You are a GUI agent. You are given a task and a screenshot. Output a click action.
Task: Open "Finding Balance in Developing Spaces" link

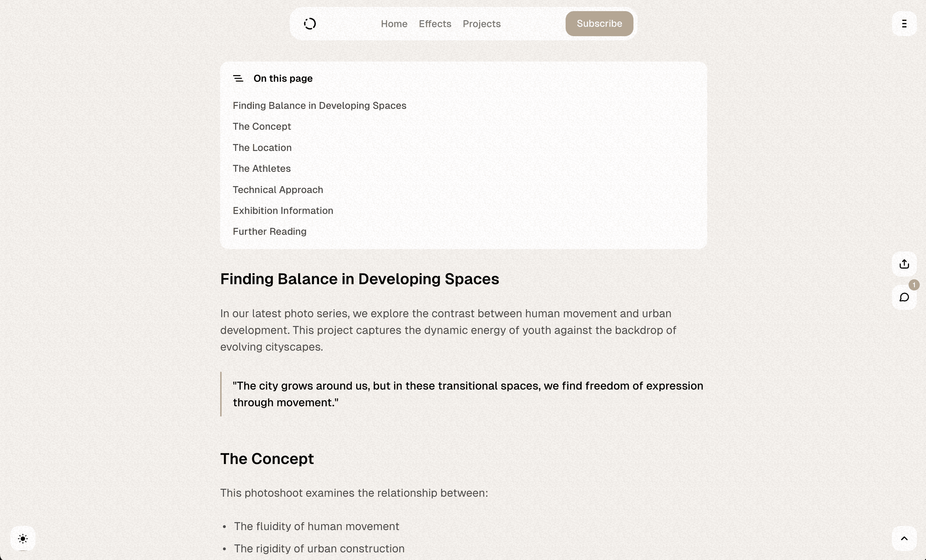319,106
